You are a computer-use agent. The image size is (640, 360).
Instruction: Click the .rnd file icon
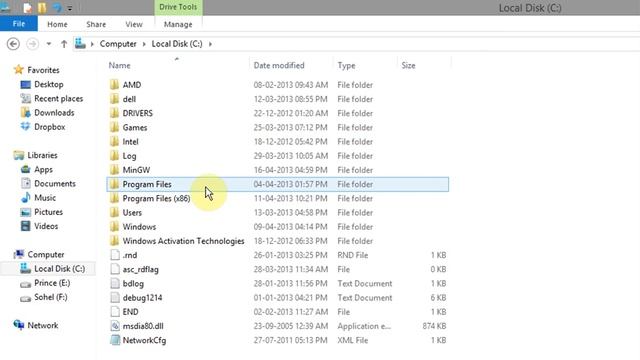coord(115,255)
